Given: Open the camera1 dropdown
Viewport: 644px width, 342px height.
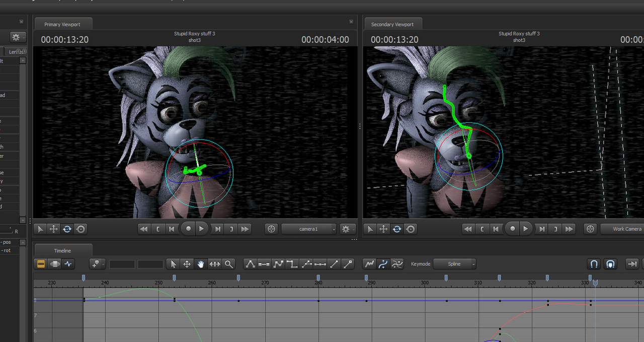Looking at the screenshot, I should [309, 229].
